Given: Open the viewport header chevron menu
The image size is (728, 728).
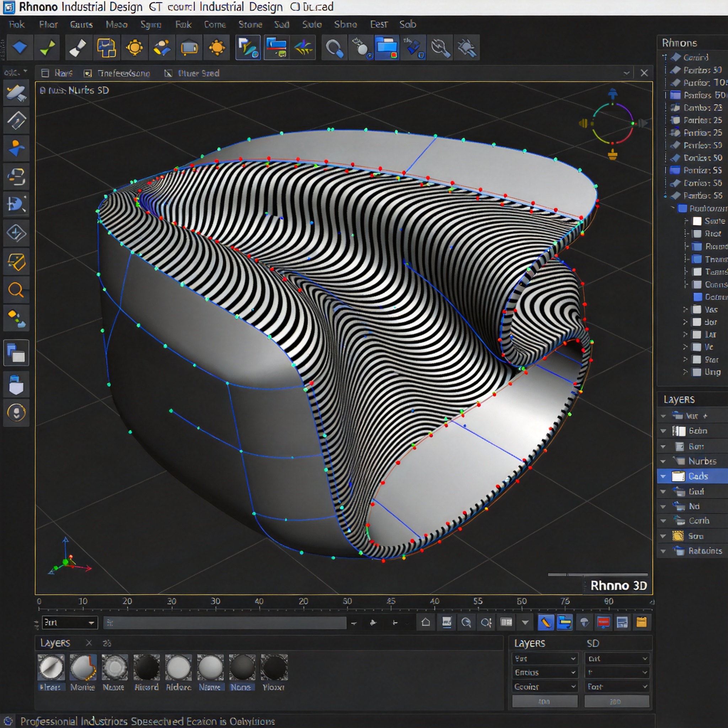Looking at the screenshot, I should [x=626, y=73].
